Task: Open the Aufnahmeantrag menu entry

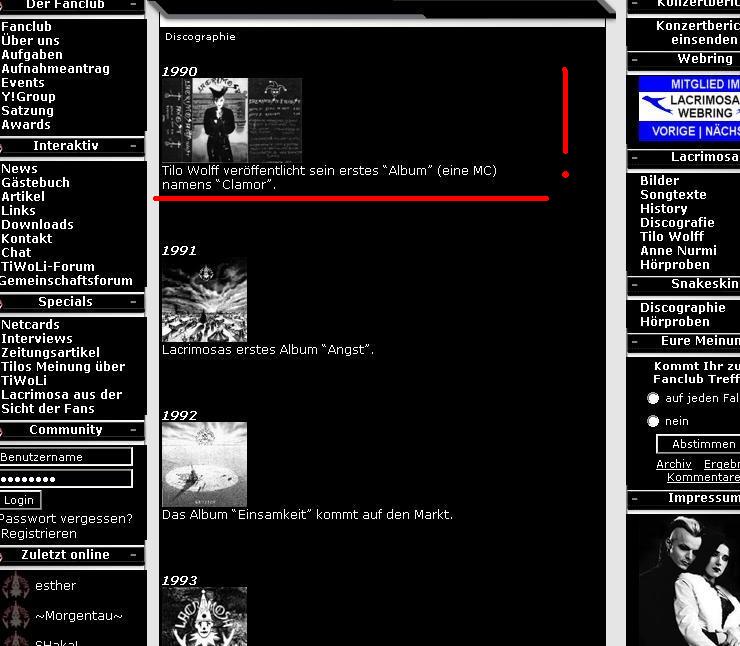Action: [x=55, y=69]
